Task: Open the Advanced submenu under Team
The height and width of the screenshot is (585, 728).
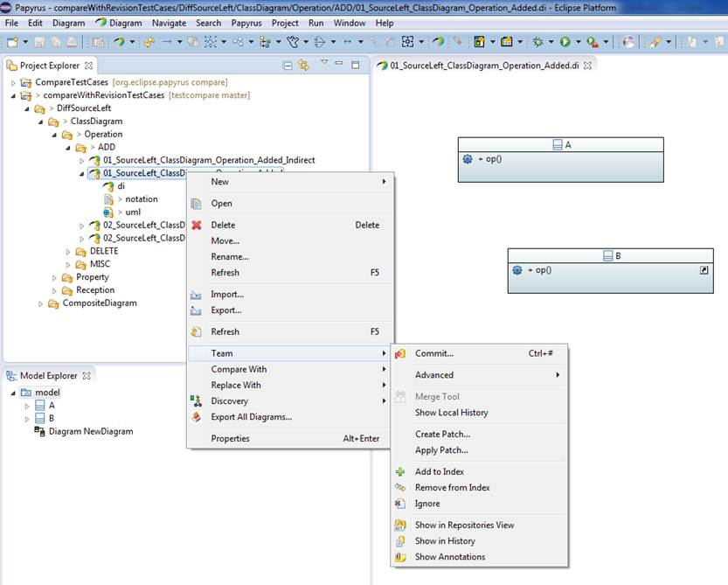Action: tap(479, 375)
